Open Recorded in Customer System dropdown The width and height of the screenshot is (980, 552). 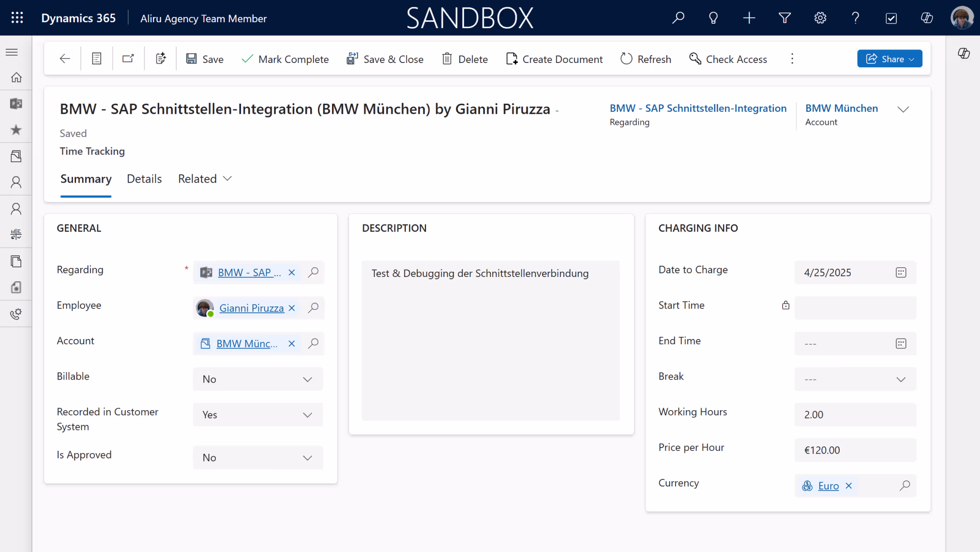[x=257, y=414]
